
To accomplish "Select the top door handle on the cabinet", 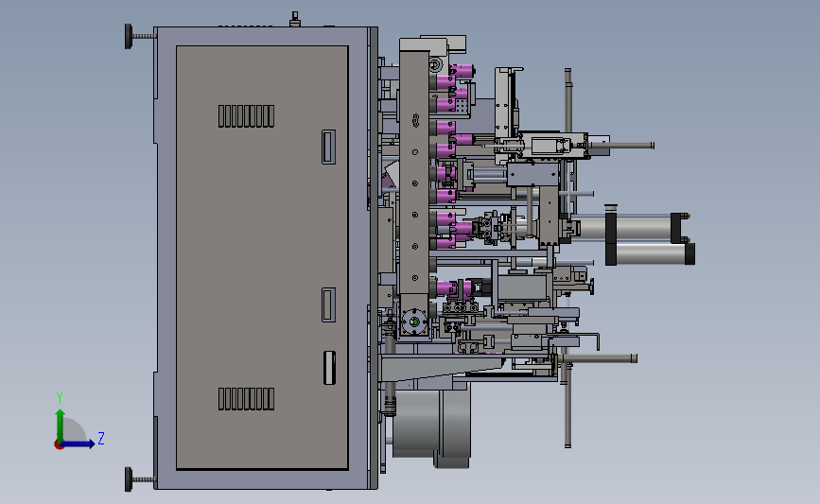I will click(328, 147).
